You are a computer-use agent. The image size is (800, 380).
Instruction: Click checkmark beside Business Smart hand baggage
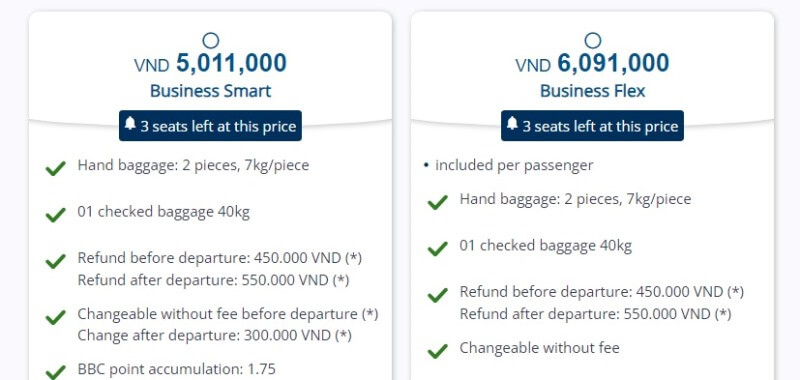(56, 168)
